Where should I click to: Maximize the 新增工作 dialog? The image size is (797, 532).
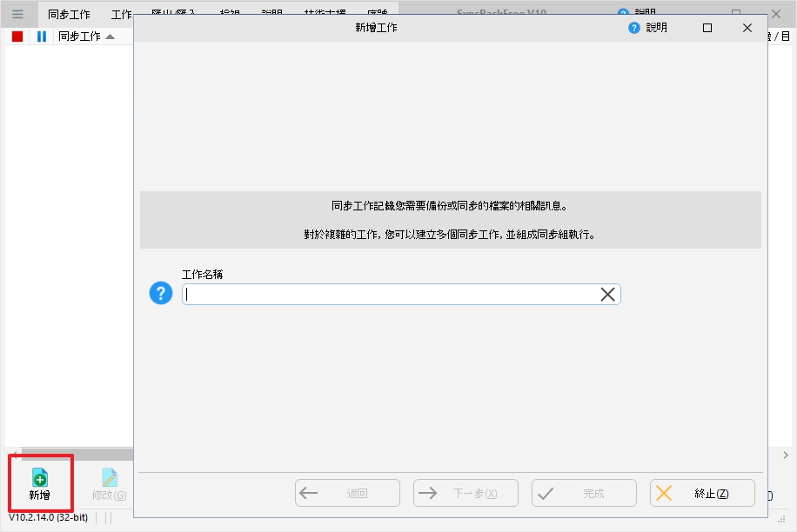707,28
